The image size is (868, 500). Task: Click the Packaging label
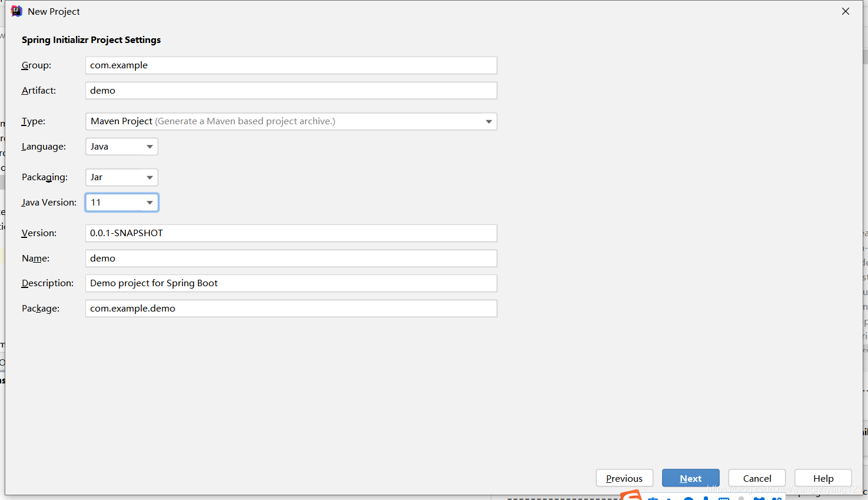45,177
